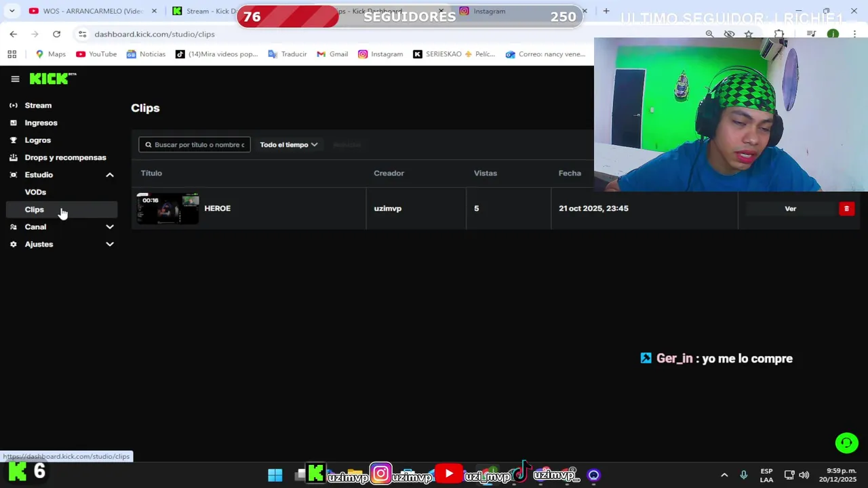Click the microphone tray icon
The image size is (868, 488).
(744, 475)
